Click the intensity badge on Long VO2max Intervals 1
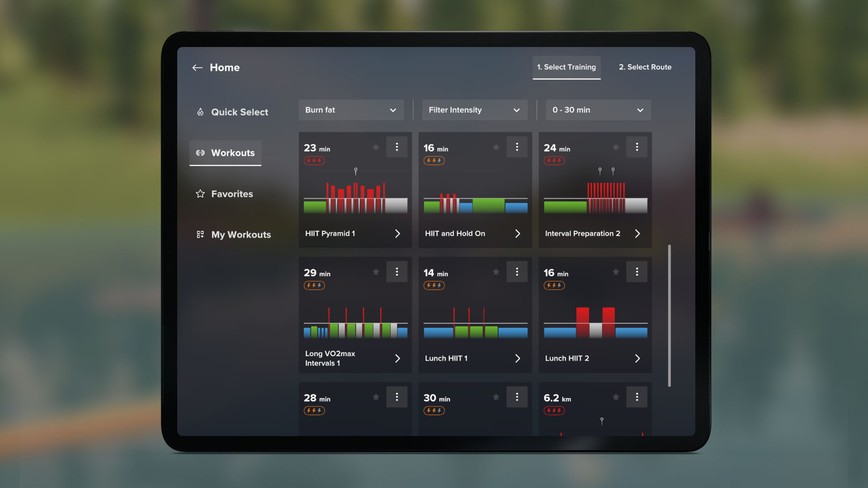Screen dimensions: 868x488 (x=314, y=286)
